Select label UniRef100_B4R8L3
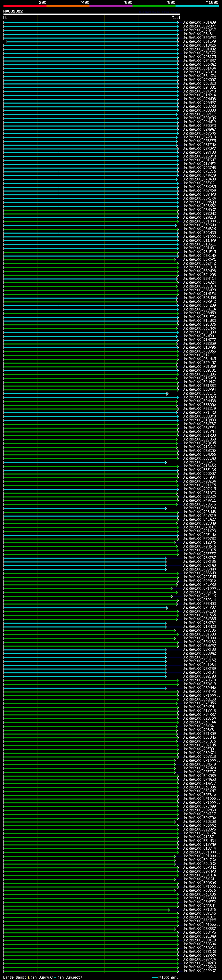This screenshot has height=980, width=222. pyautogui.click(x=199, y=137)
